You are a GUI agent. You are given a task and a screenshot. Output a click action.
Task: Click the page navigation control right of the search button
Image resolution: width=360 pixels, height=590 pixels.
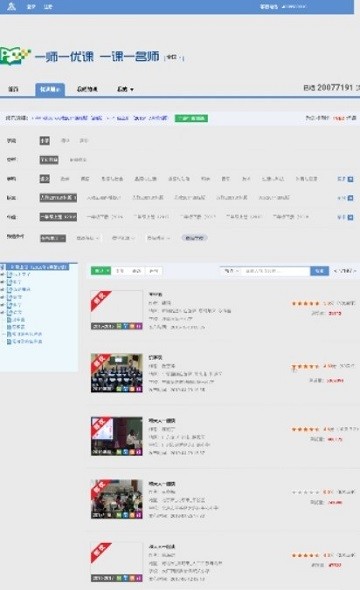coord(345,271)
